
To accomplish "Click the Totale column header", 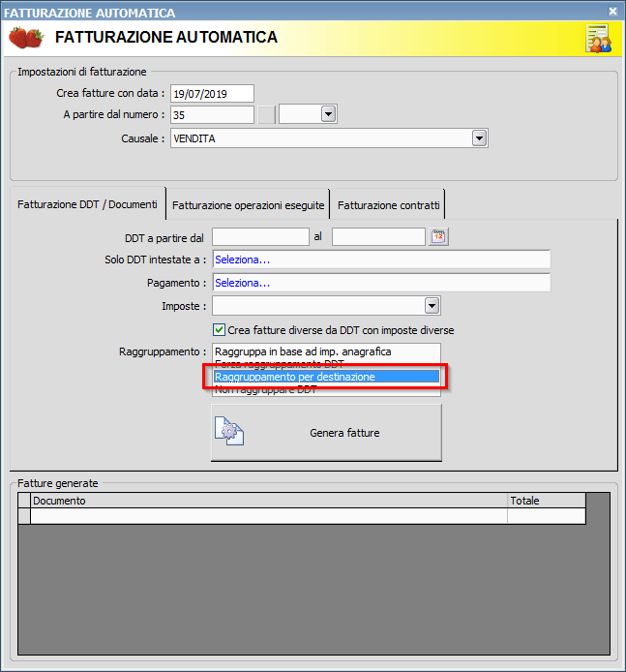I will pyautogui.click(x=547, y=501).
